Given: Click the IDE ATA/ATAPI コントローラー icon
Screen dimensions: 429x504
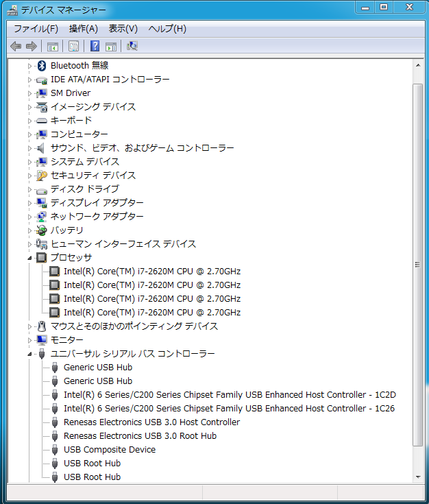Looking at the screenshot, I should (x=42, y=80).
